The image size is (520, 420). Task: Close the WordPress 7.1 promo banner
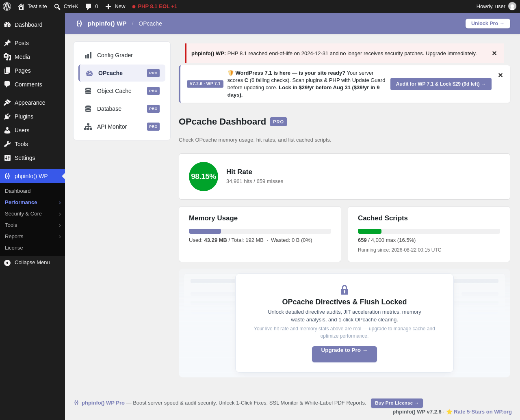pyautogui.click(x=500, y=75)
